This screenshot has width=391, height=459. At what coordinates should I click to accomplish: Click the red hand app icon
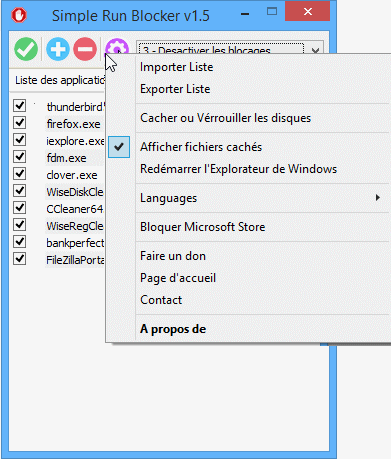click(19, 15)
